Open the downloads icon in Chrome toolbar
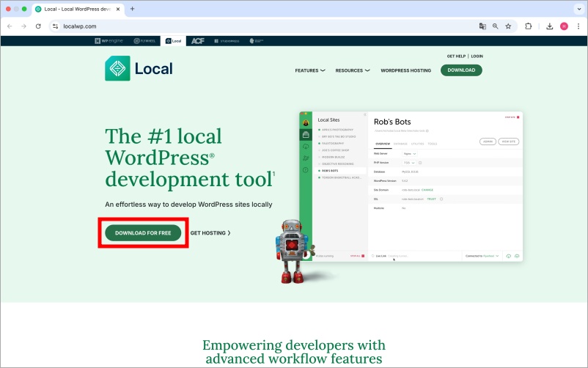 tap(549, 26)
